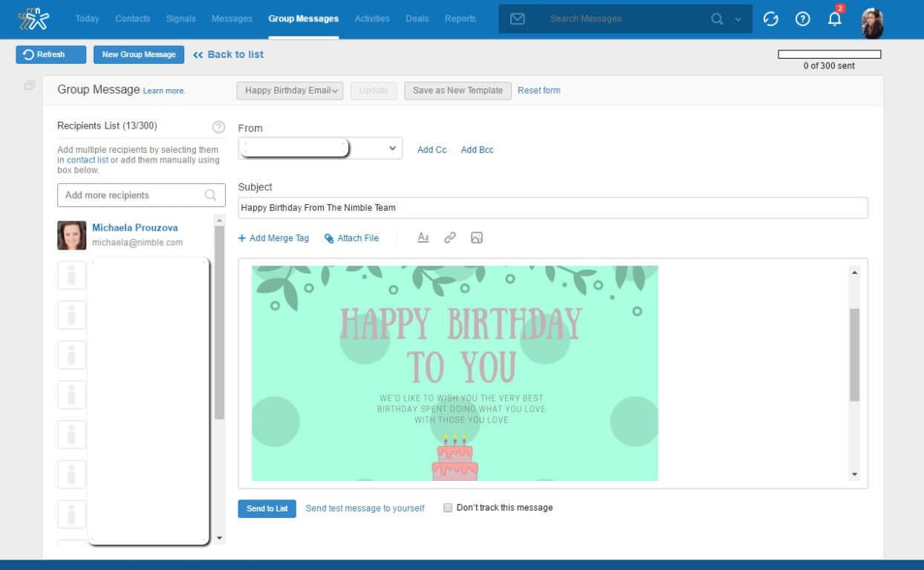Click the Nimble logo icon
924x570 pixels.
tap(33, 19)
